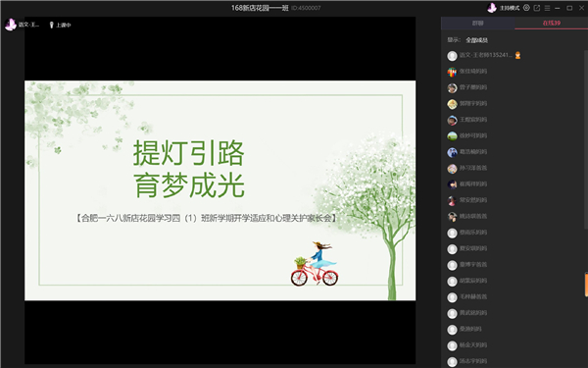This screenshot has height=368, width=588.
Task: Click yellow avatar of 郭翔宇妈妈
Action: pos(452,104)
